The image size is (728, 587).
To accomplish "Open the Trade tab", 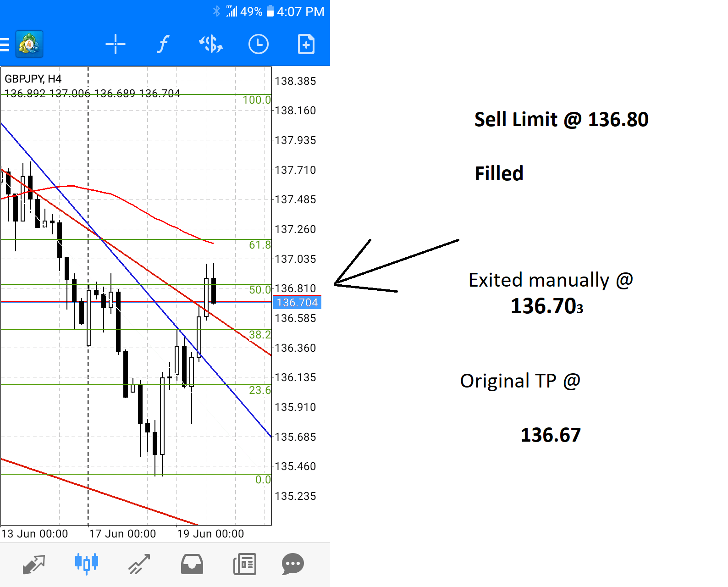I will (139, 564).
